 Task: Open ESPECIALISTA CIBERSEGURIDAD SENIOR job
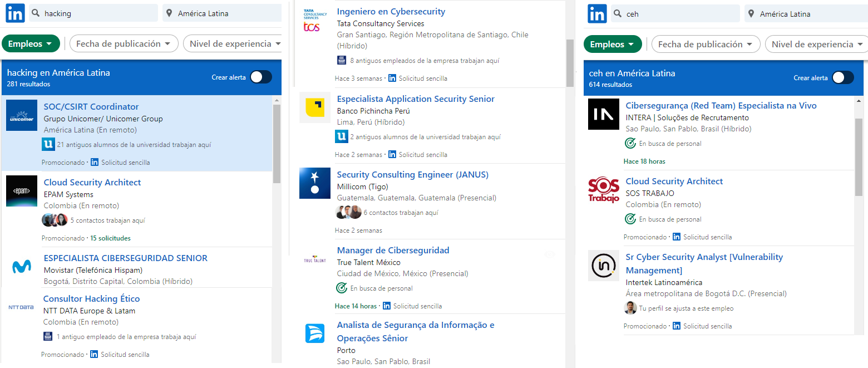(x=126, y=258)
